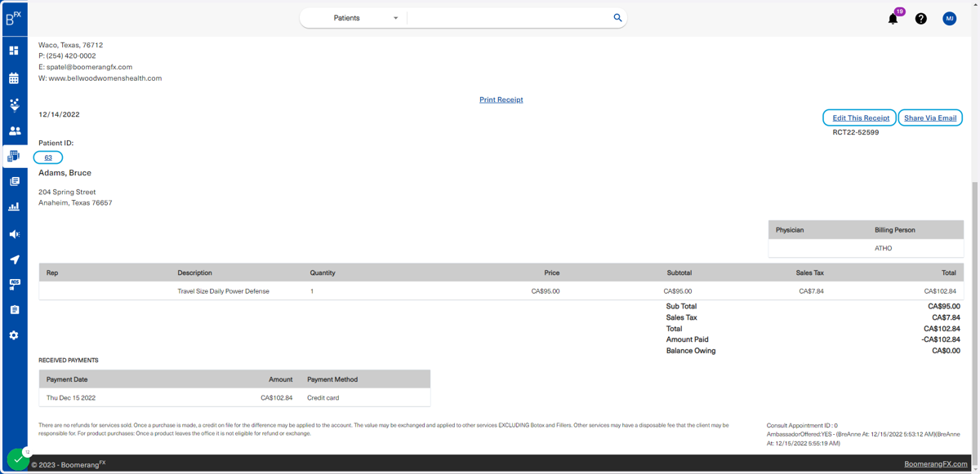Screen dimensions: 980x474
Task: Click patient name Adams, Bruce
Action: tap(65, 173)
